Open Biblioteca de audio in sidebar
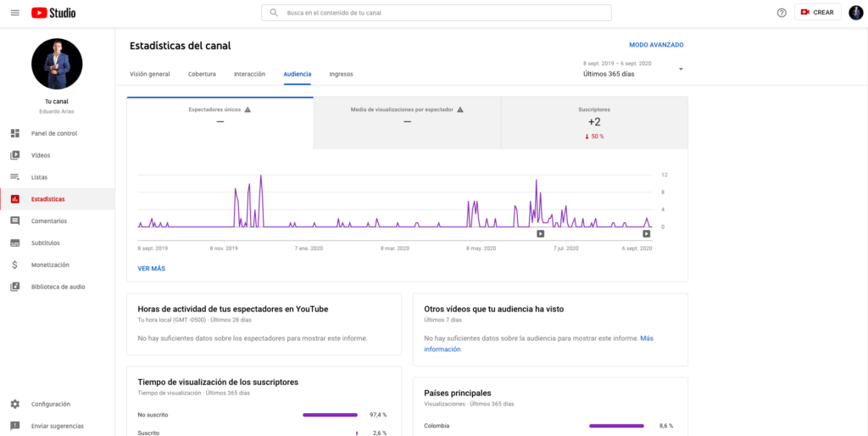This screenshot has height=436, width=868. [58, 287]
